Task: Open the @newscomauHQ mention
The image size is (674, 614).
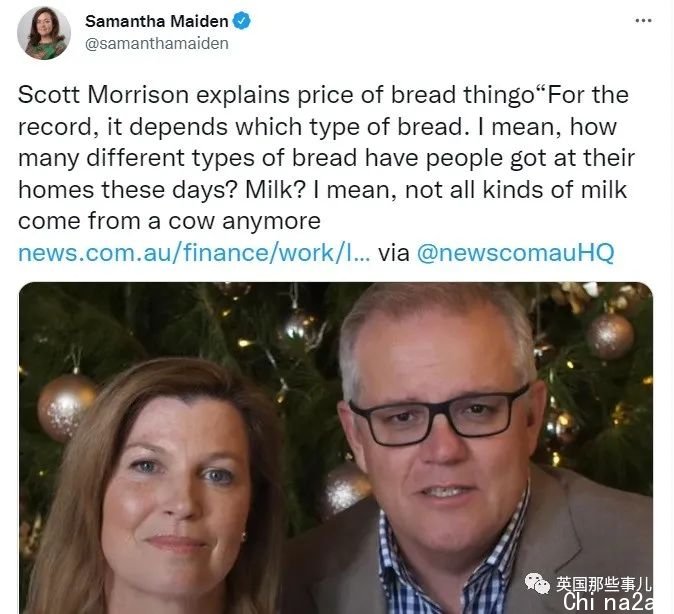Action: pos(515,253)
